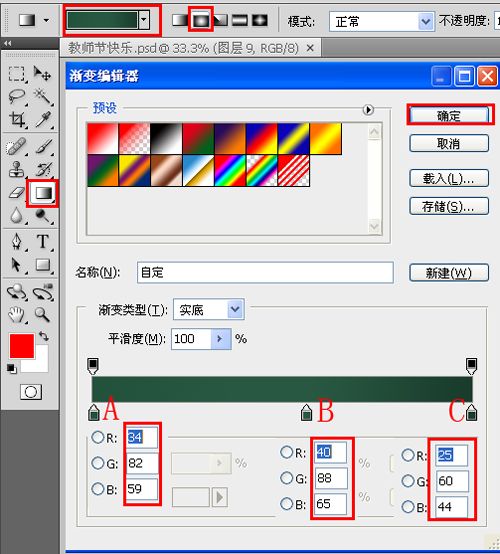Select the Eyedropper tool
The height and width of the screenshot is (554, 500).
[x=43, y=119]
